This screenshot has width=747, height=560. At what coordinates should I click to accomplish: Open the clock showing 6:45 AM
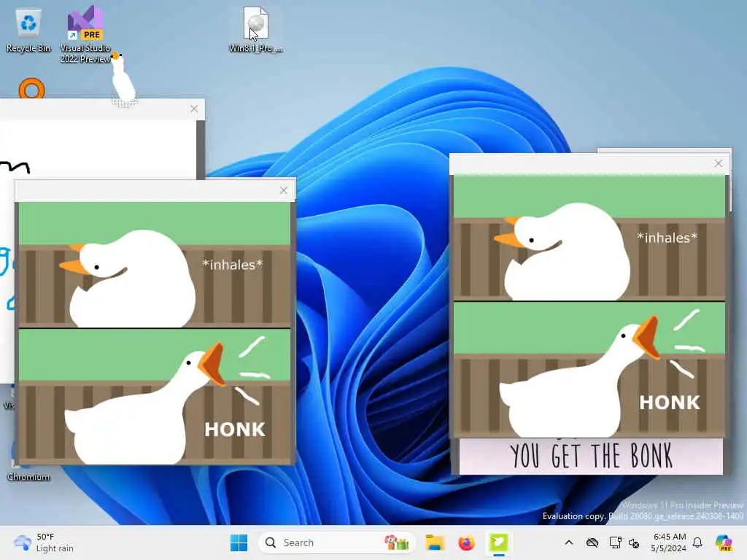click(x=669, y=542)
